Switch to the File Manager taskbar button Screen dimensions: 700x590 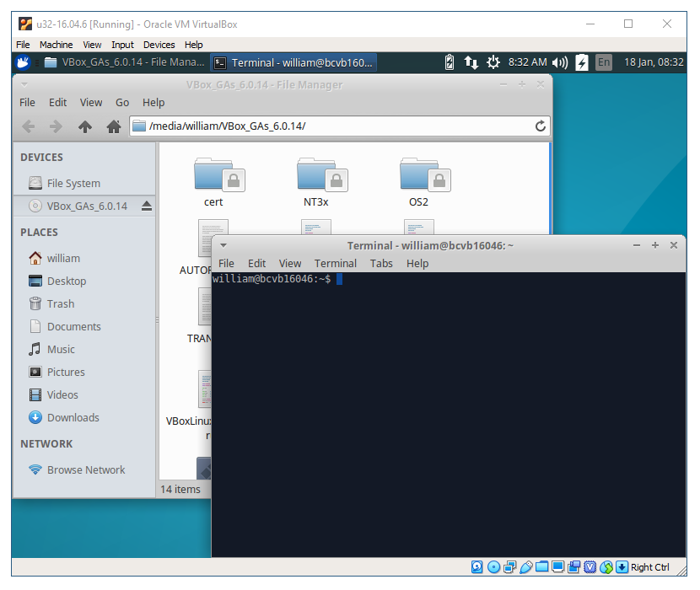124,62
